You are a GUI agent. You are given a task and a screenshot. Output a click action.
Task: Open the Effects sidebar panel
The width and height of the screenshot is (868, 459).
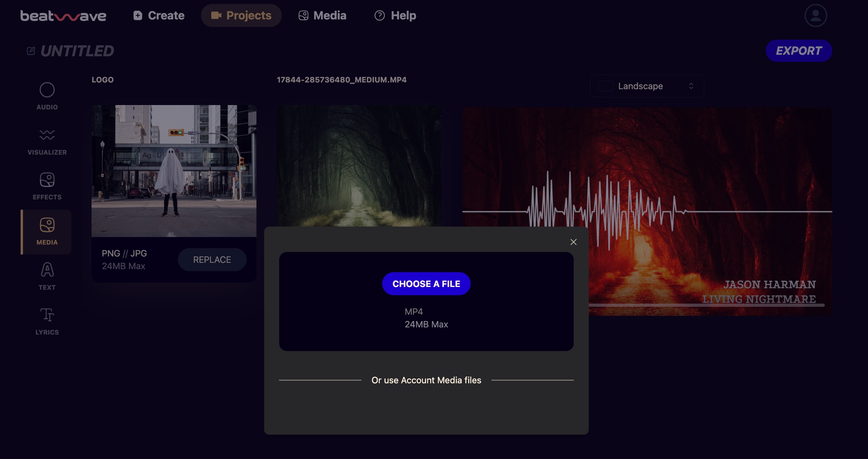pos(47,186)
